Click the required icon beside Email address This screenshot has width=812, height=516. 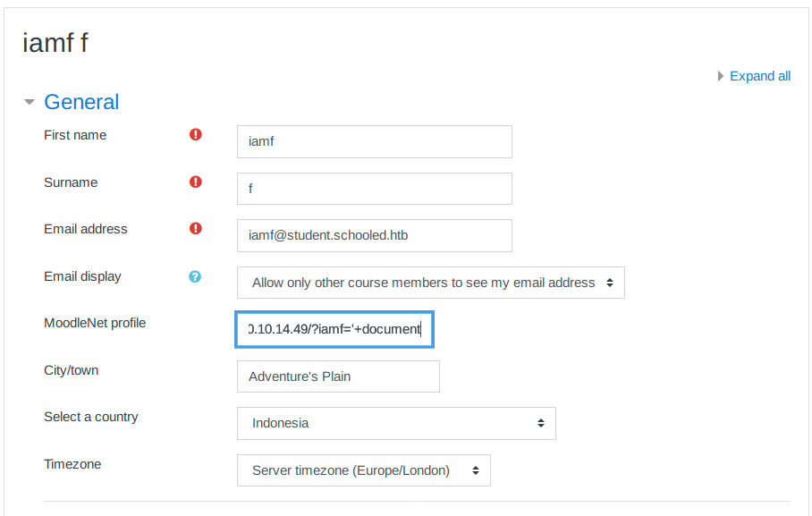[x=196, y=229]
